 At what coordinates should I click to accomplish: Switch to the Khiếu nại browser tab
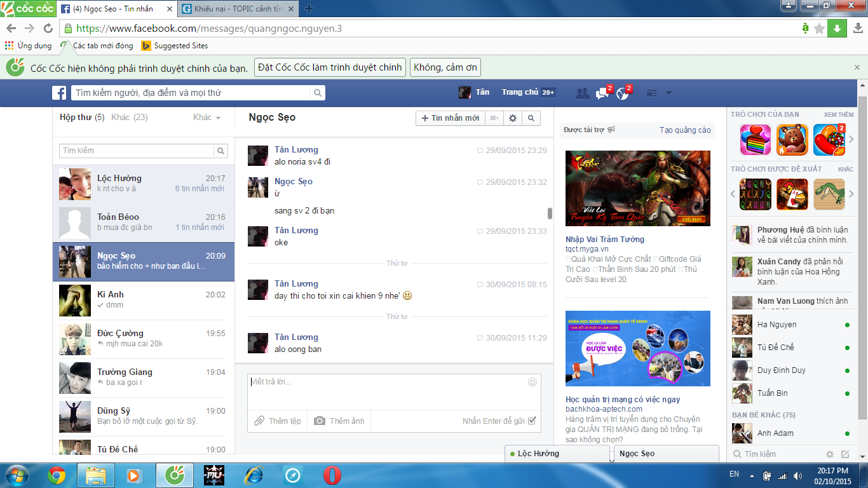(x=239, y=9)
